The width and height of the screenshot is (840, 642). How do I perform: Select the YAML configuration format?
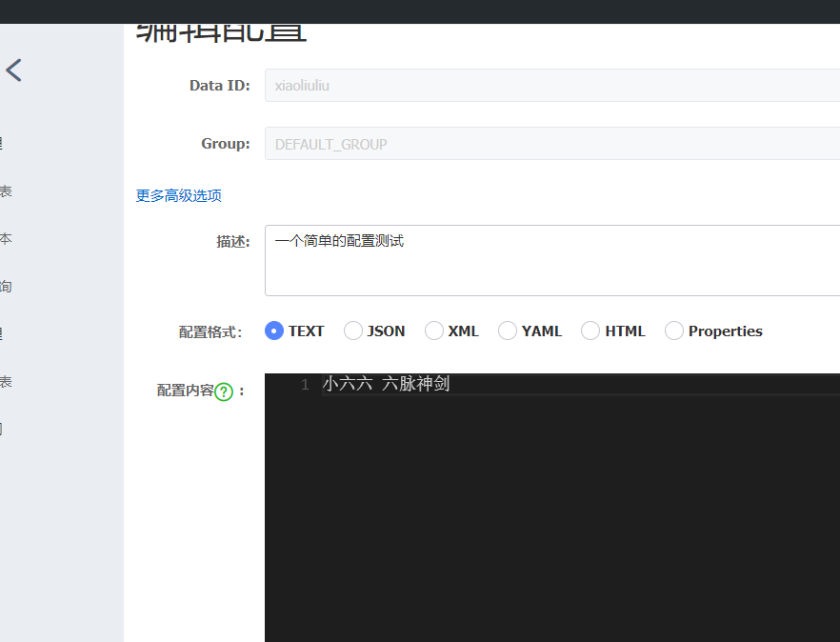tap(507, 331)
